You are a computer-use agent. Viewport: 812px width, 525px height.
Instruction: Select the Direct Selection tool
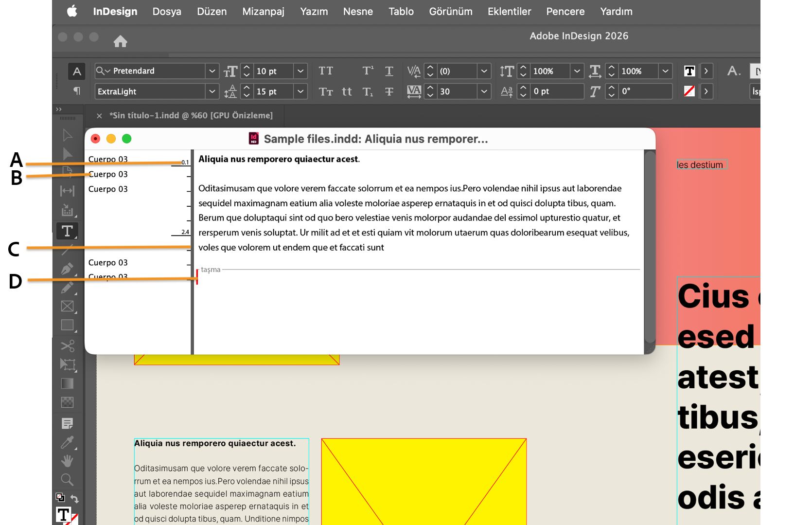click(68, 154)
